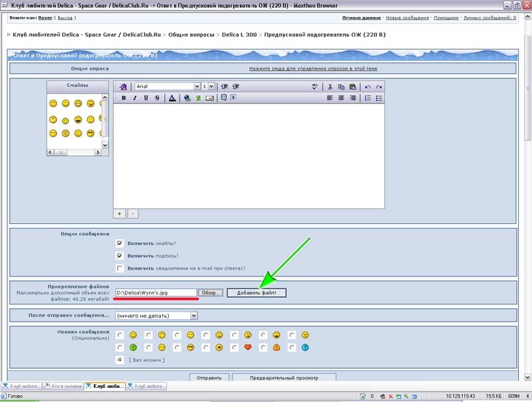Toggle bold formatting in editor toolbar

[123, 98]
